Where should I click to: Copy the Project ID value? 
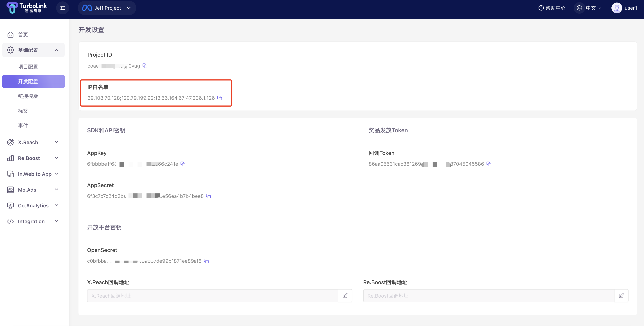click(145, 66)
